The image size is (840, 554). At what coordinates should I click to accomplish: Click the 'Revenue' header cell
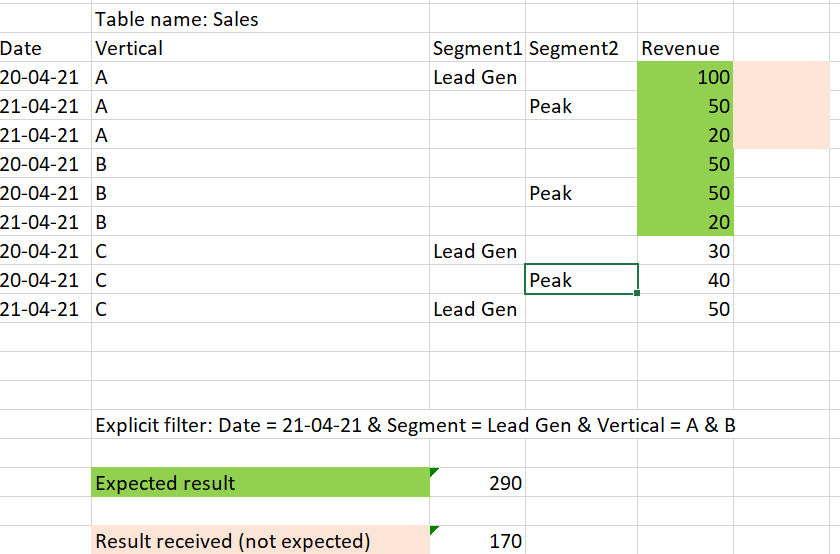pyautogui.click(x=685, y=48)
